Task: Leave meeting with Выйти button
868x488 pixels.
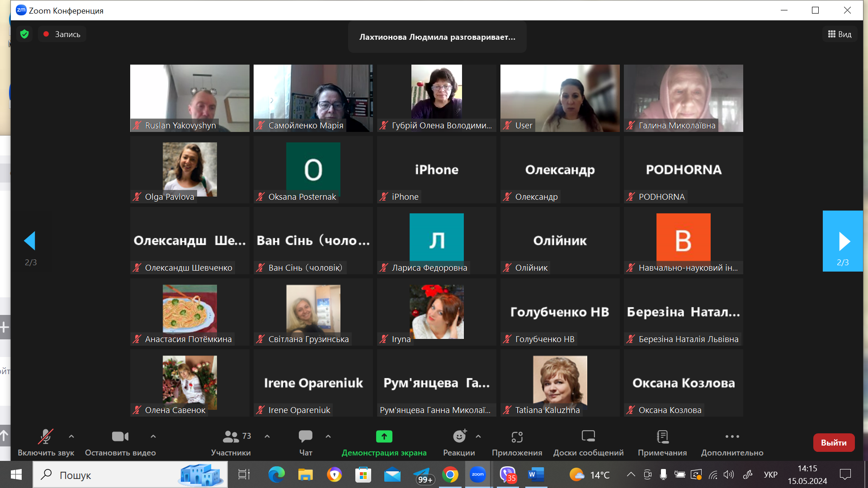Action: pos(834,443)
